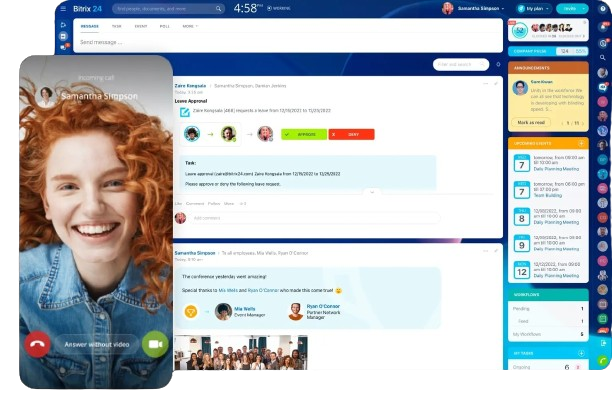Click the exit-door icon in right sidebar

pos(603,343)
